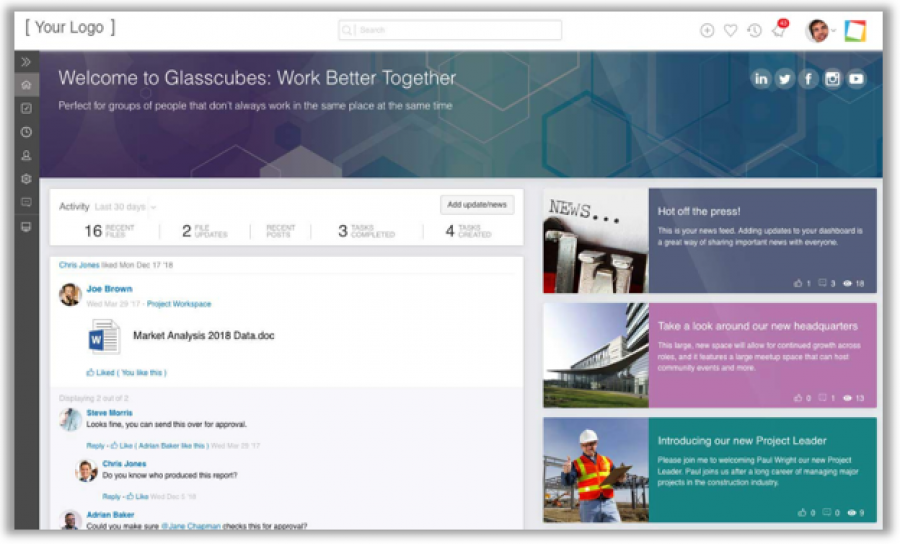The height and width of the screenshot is (544, 900).
Task: Click the construction worker thumbnail
Action: coord(596,470)
